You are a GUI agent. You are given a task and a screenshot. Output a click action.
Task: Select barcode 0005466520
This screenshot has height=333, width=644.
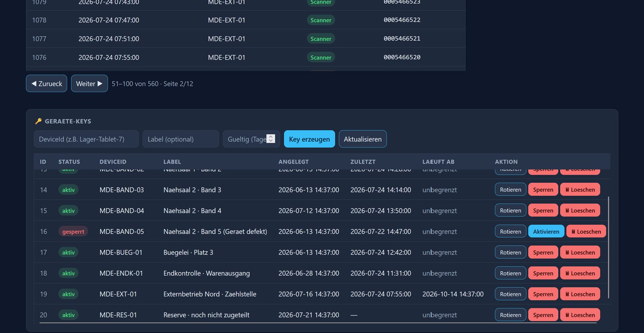click(402, 57)
